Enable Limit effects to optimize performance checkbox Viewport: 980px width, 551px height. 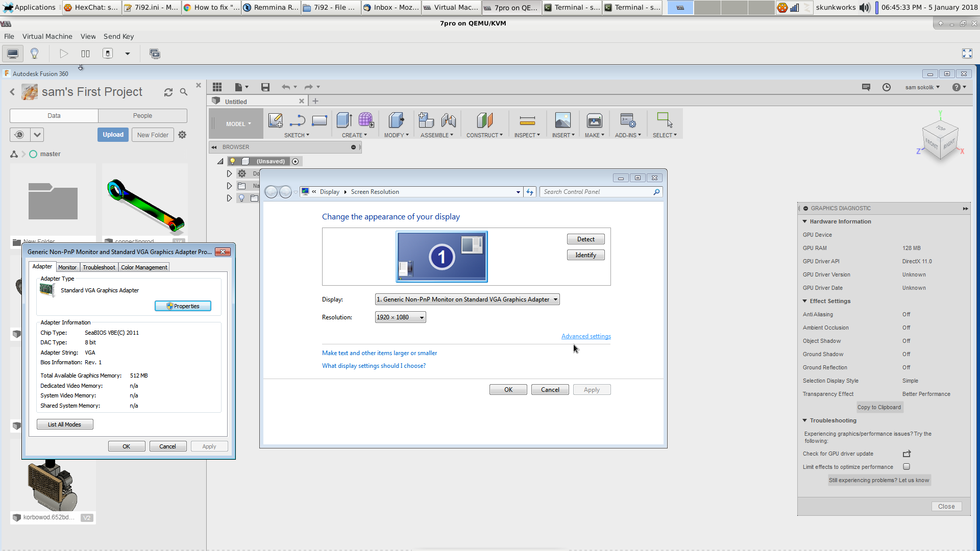click(x=906, y=467)
